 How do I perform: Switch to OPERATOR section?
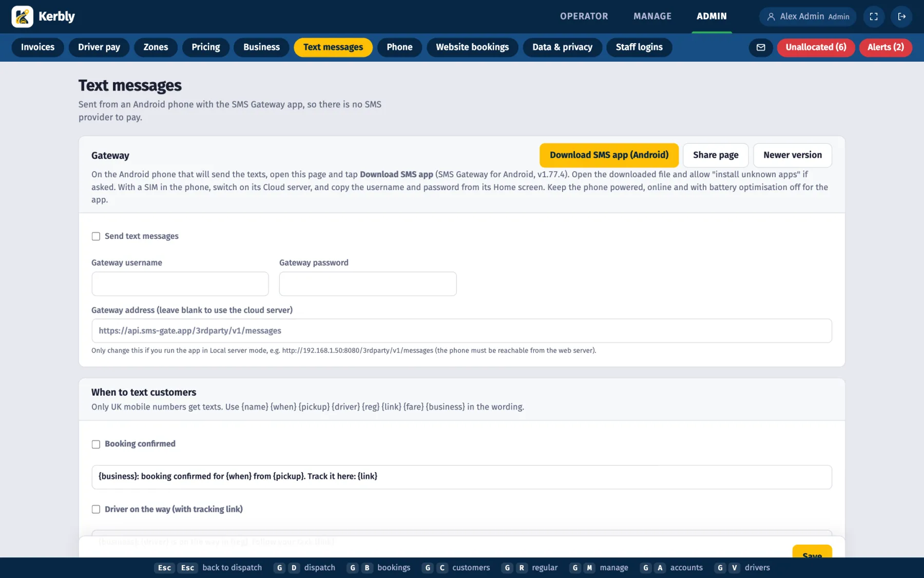(x=584, y=16)
